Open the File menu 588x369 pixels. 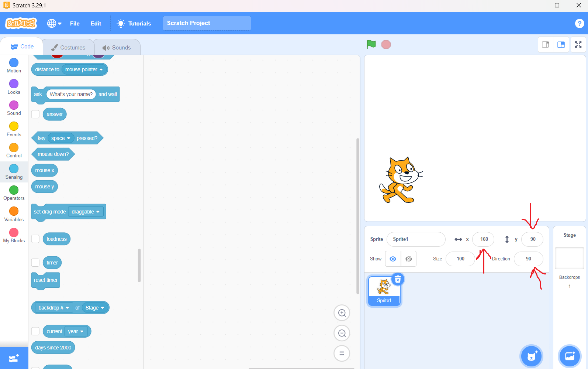click(75, 24)
